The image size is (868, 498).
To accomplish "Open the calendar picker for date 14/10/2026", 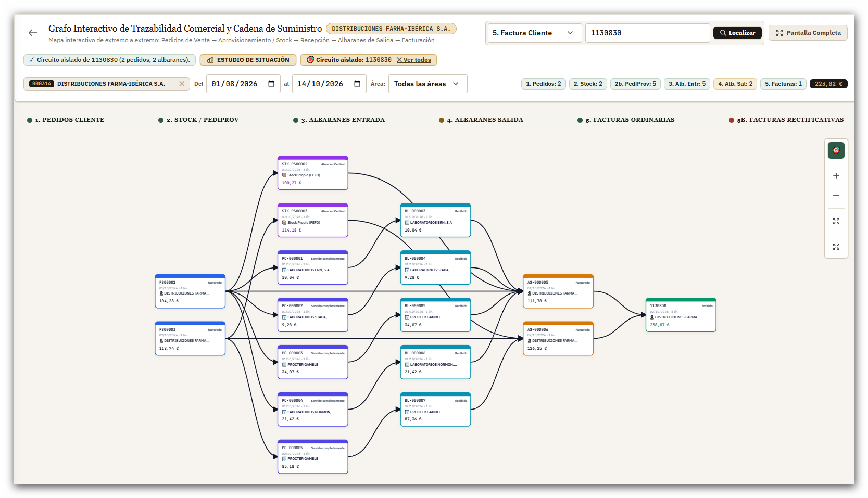I will coord(357,84).
